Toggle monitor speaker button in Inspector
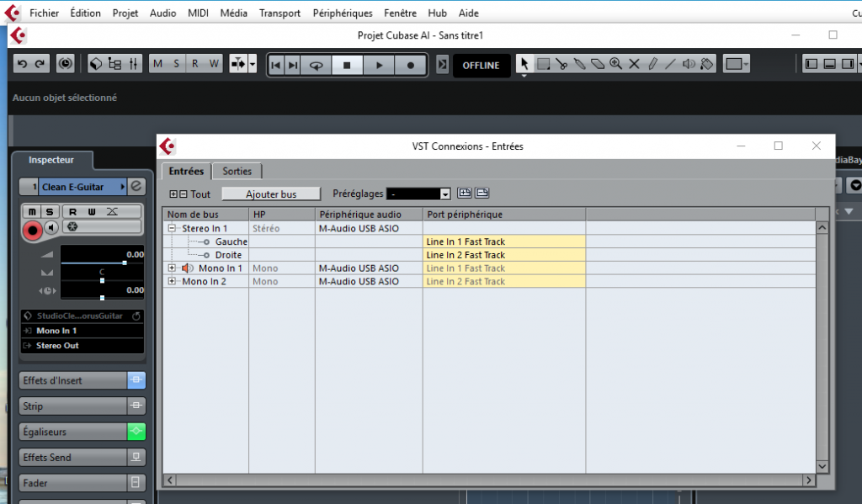This screenshot has width=862, height=504. tap(51, 227)
